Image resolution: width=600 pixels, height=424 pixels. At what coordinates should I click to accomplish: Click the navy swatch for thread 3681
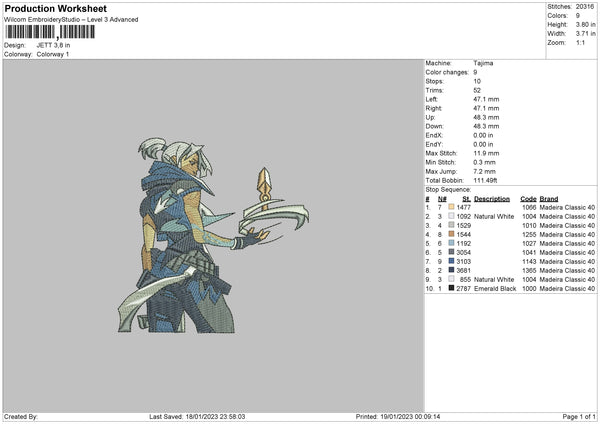pyautogui.click(x=451, y=270)
